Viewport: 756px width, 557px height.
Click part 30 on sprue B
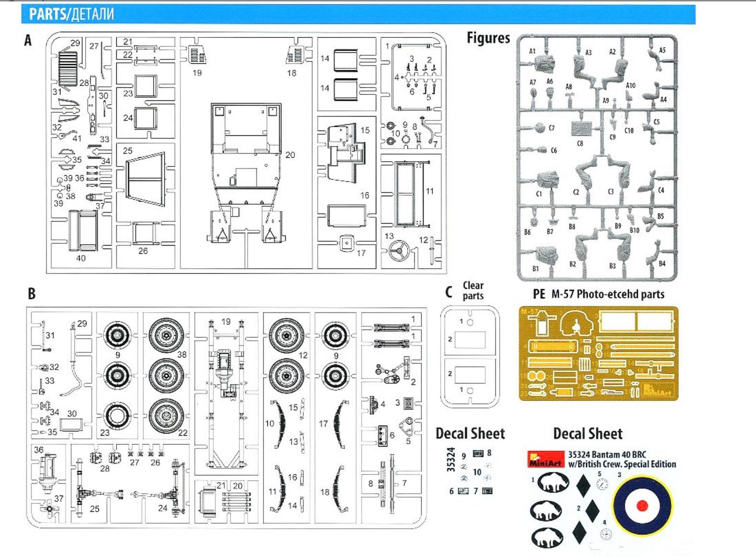pos(72,425)
